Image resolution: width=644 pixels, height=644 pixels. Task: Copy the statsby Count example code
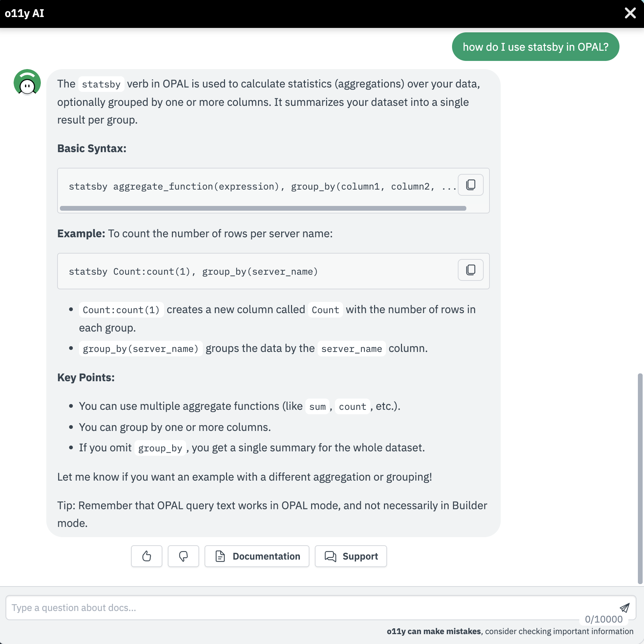coord(470,270)
